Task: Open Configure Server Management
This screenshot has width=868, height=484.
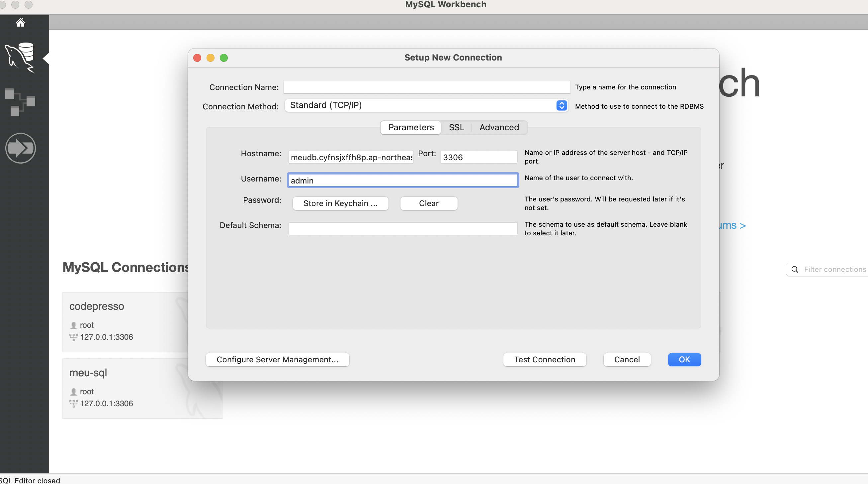Action: [277, 360]
